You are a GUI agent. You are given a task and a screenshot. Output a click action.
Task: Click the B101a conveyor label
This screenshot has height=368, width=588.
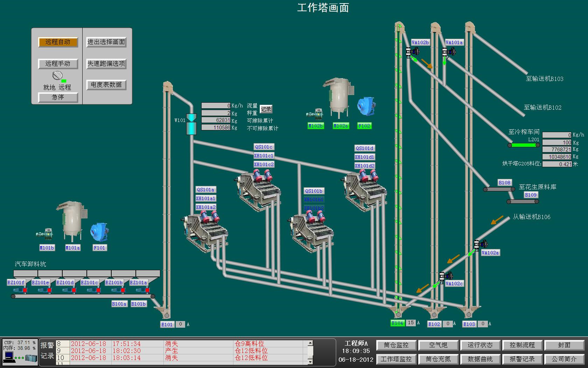119,304
